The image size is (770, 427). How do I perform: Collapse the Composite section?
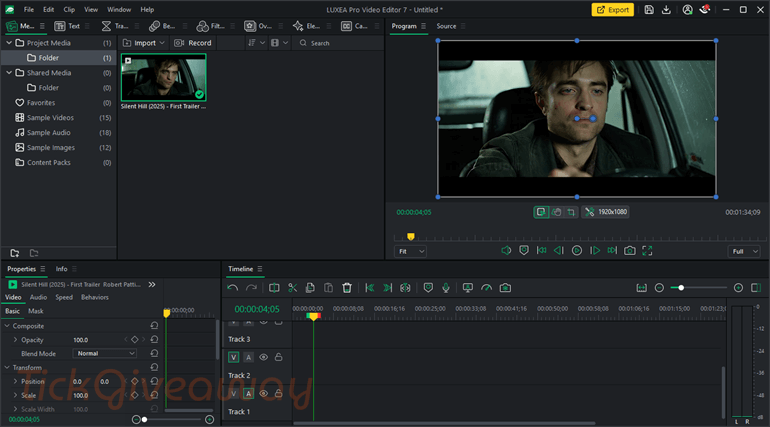coord(7,326)
